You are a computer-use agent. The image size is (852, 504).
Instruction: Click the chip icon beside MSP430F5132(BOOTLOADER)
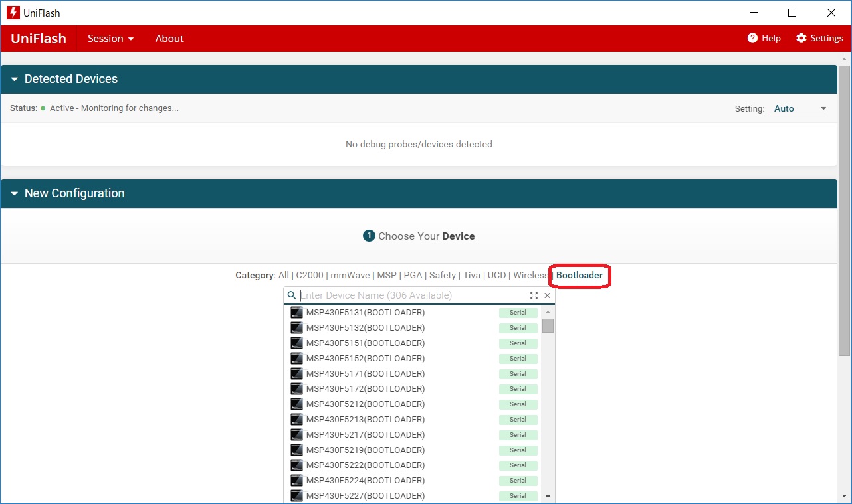pyautogui.click(x=296, y=328)
